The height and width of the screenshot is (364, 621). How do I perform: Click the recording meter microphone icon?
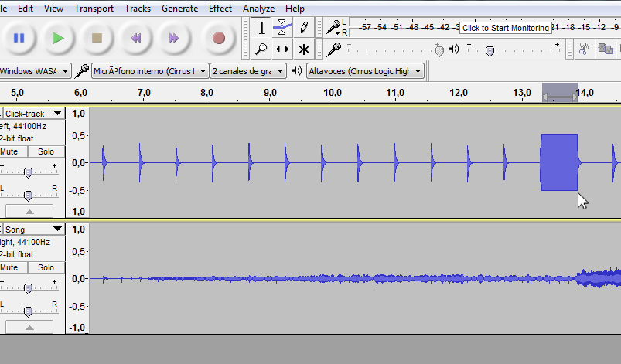coord(333,27)
